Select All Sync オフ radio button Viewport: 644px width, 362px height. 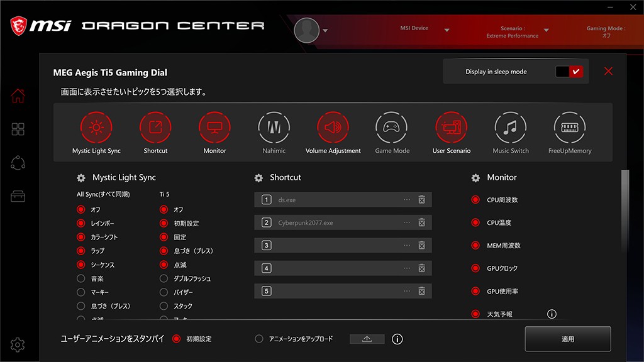click(81, 209)
